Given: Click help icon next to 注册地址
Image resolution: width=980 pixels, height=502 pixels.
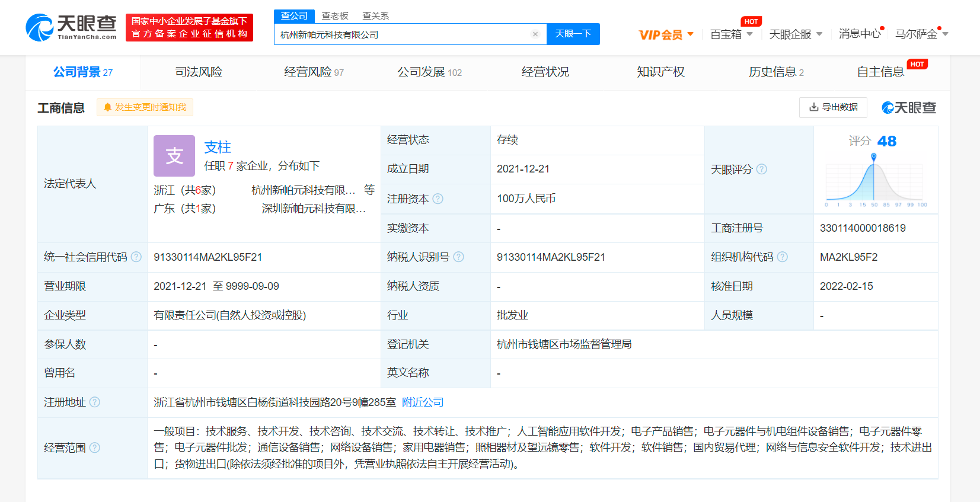Looking at the screenshot, I should [95, 402].
